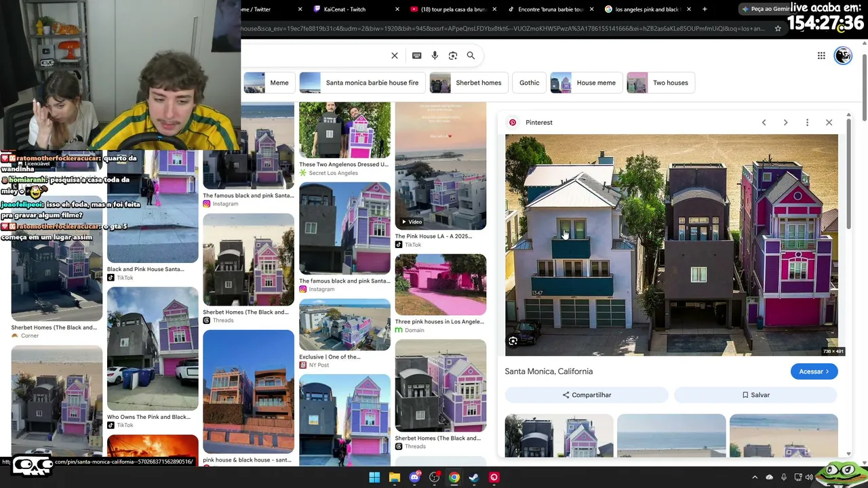The image size is (868, 488).
Task: Open the 'Santa Monica, California' title link
Action: (x=549, y=371)
